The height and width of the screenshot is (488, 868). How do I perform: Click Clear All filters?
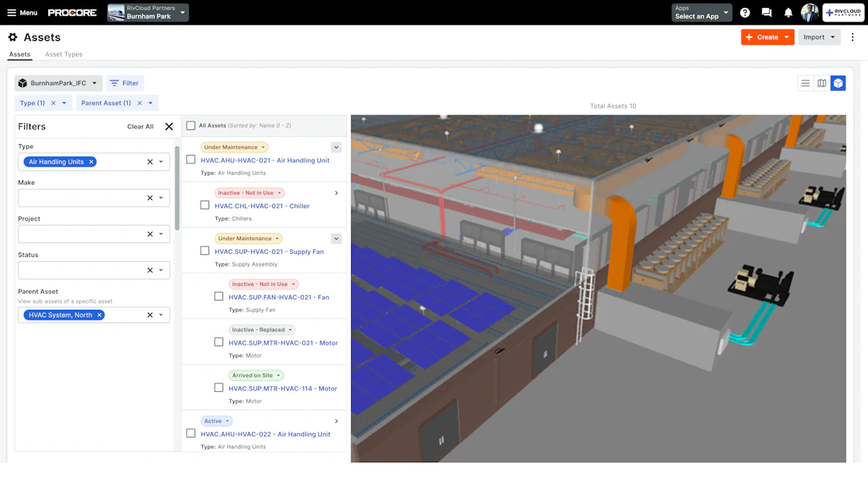140,127
